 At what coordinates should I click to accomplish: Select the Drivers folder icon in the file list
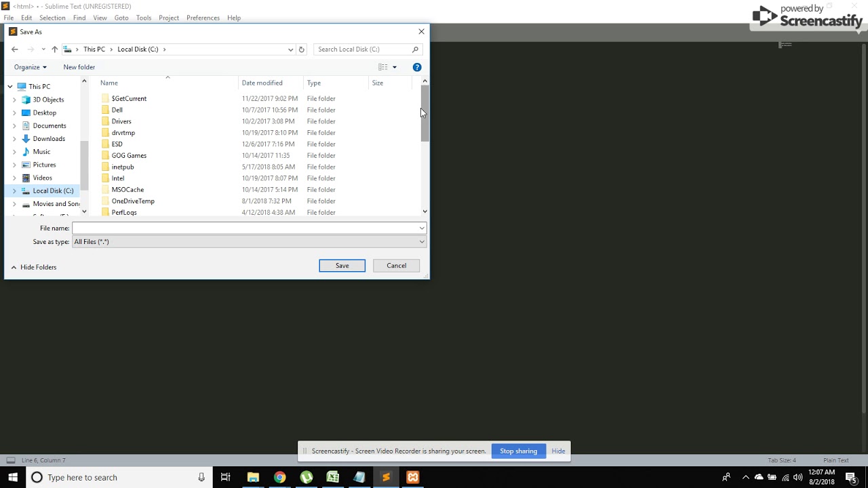tap(105, 121)
